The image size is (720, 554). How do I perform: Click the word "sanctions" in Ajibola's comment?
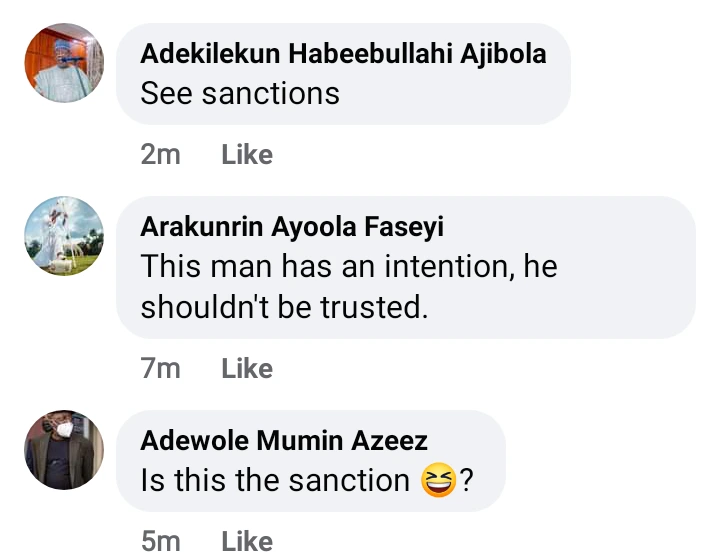[x=269, y=94]
